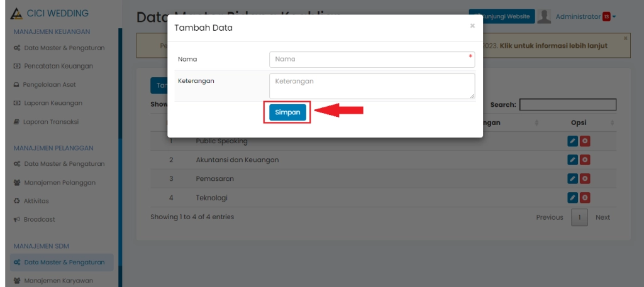
Task: Edit the Pemasaran row
Action: coord(572,179)
